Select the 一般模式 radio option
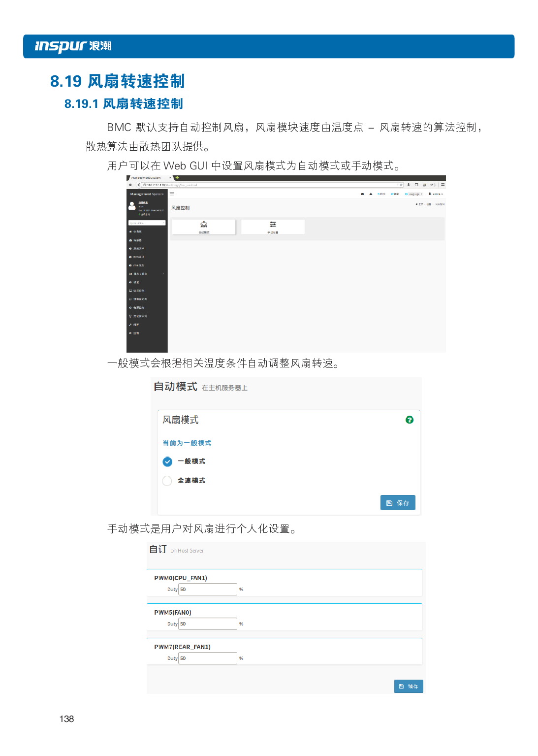The image size is (538, 756). click(167, 461)
